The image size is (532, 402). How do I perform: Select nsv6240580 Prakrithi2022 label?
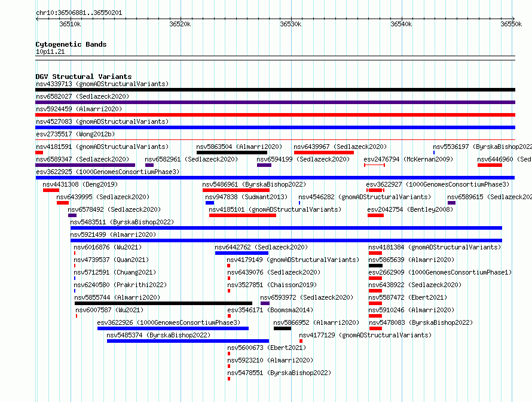[120, 285]
